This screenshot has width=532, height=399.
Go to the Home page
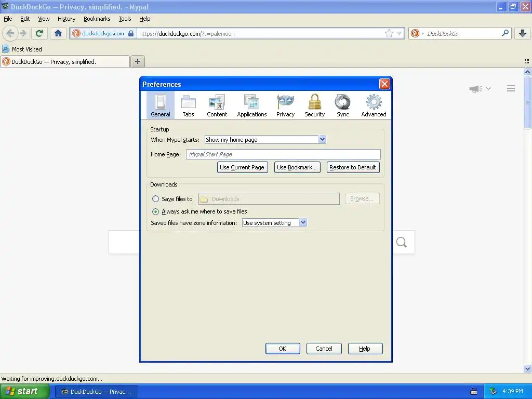[58, 33]
